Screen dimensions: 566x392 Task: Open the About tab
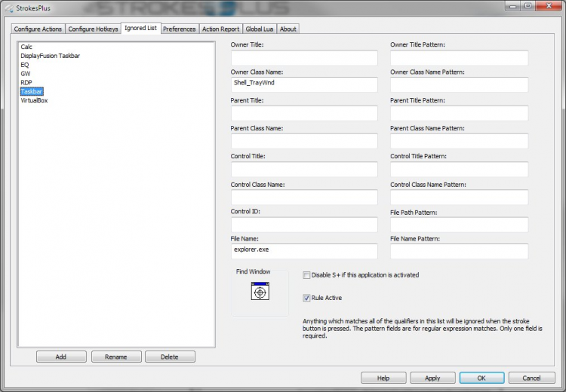[x=288, y=29]
